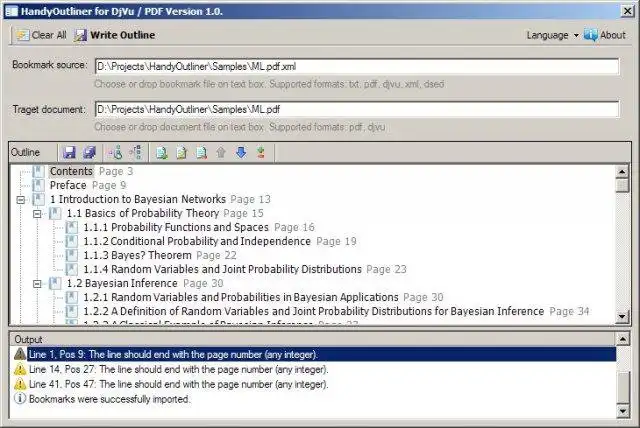This screenshot has width=640, height=428.
Task: Select the Line 41, Pos 47 warning message
Action: (x=178, y=384)
